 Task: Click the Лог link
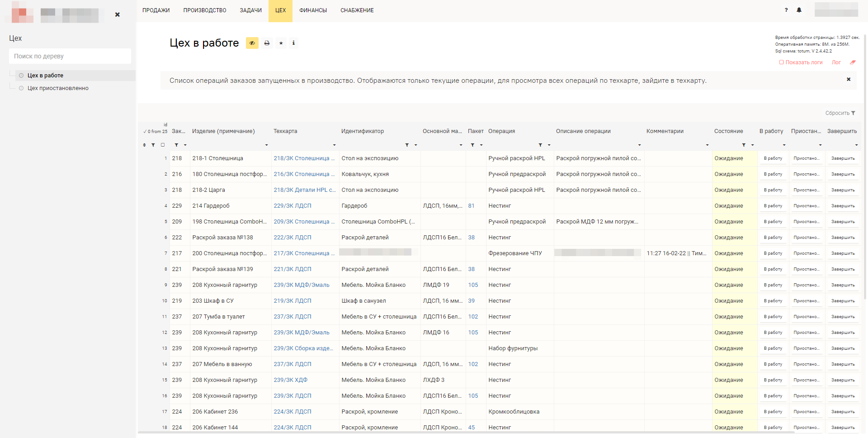click(836, 62)
